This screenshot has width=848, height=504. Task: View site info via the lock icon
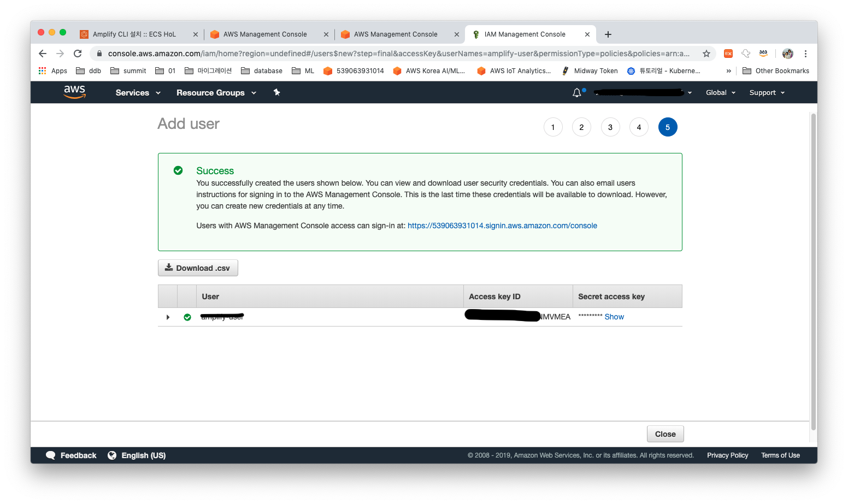coord(99,54)
